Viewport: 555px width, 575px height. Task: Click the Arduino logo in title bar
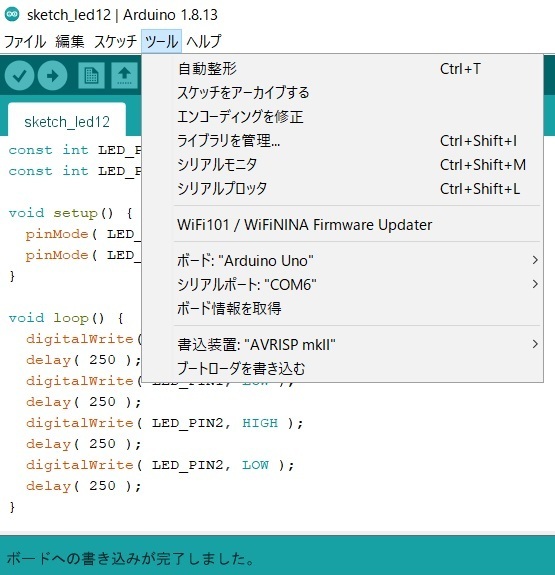tap(12, 14)
